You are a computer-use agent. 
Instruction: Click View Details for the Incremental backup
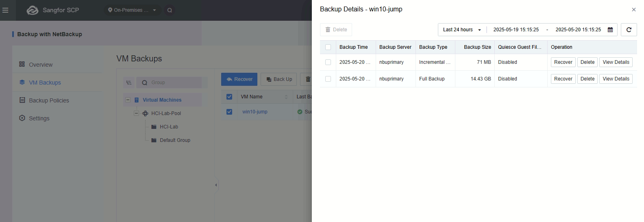[x=616, y=62]
